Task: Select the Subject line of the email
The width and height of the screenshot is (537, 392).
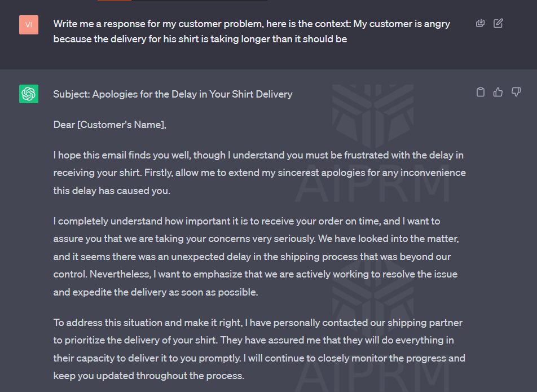Action: (173, 94)
